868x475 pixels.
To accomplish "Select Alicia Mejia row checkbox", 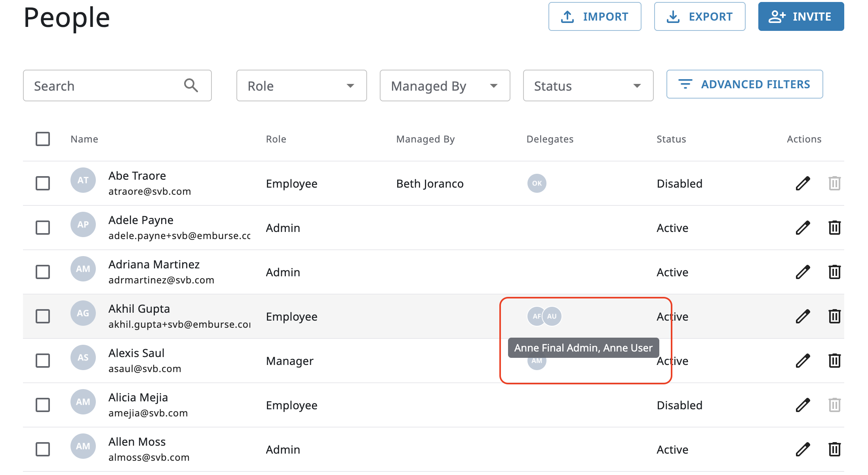I will (43, 405).
